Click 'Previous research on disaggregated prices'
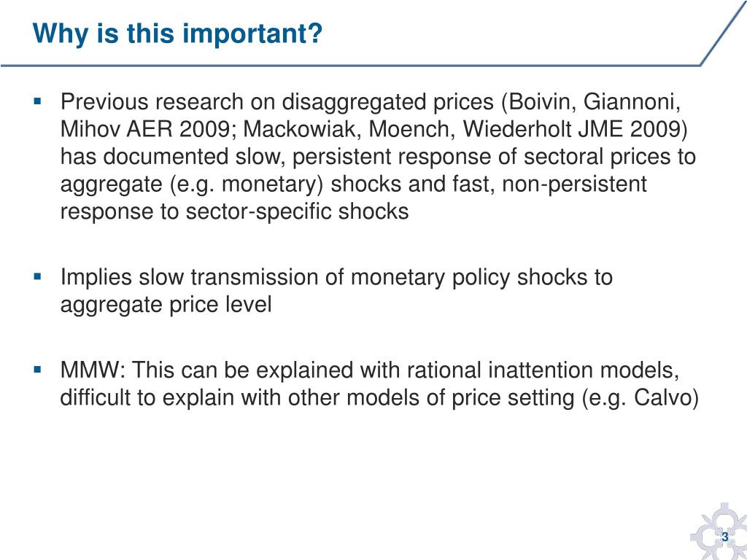Screen dimensions: 747x560 [x=276, y=102]
